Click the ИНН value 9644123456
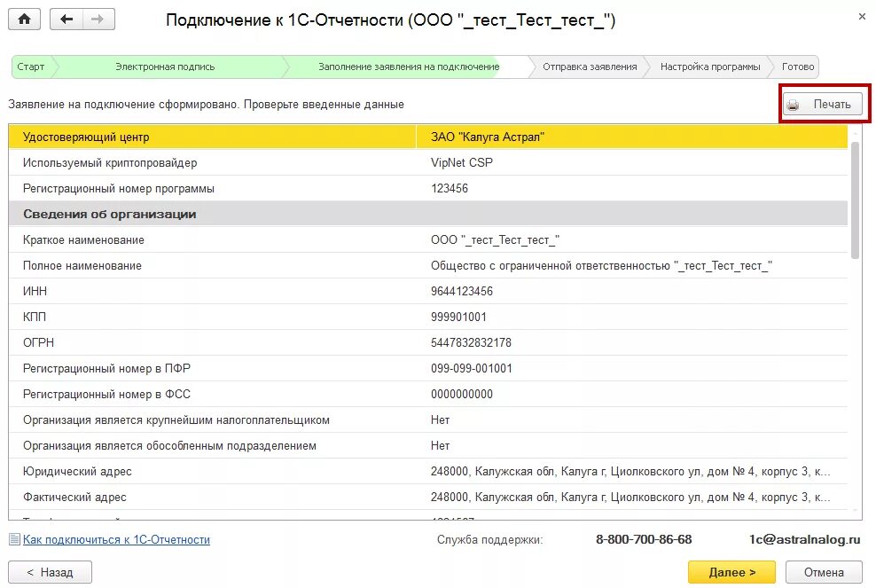The width and height of the screenshot is (876, 588). pos(461,291)
